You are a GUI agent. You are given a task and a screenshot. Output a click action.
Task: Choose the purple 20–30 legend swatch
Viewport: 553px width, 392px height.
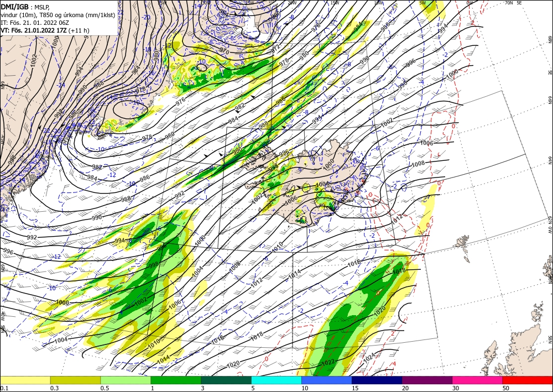tap(427, 380)
